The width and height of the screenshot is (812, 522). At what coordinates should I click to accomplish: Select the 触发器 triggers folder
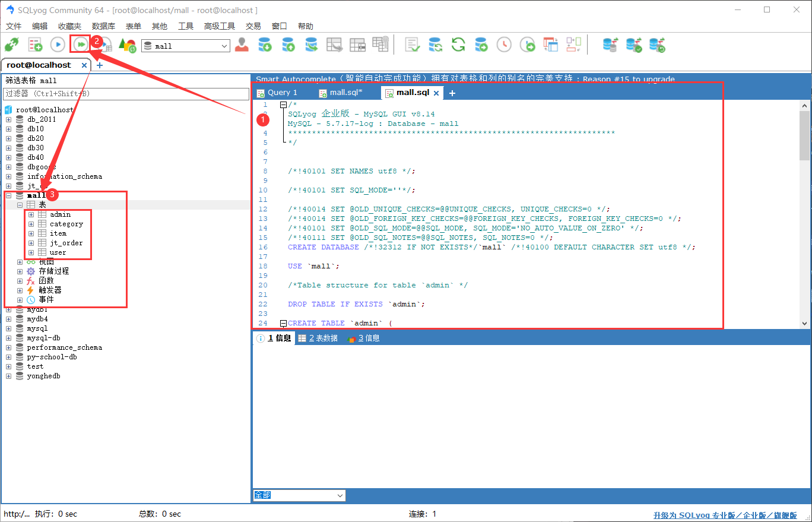point(50,290)
